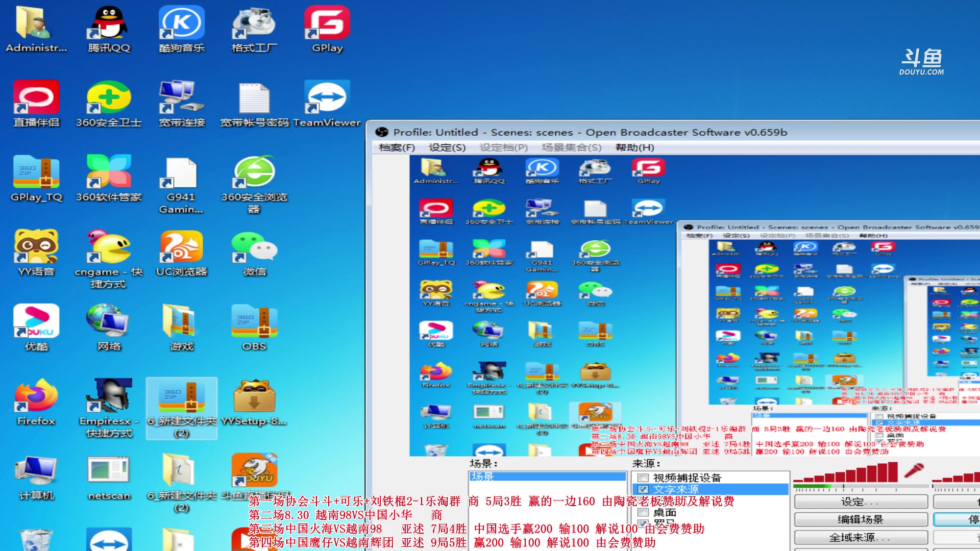Launch Firefox from the desktop

(36, 402)
